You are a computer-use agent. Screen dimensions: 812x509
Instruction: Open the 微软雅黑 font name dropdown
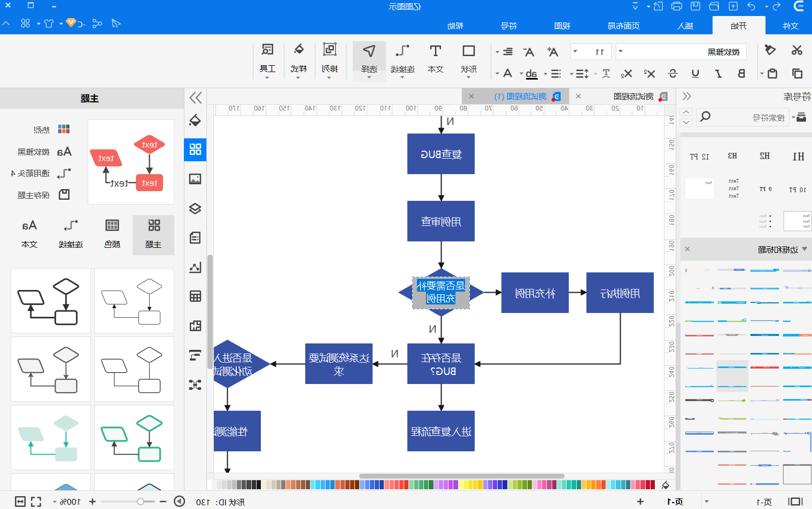[621, 52]
